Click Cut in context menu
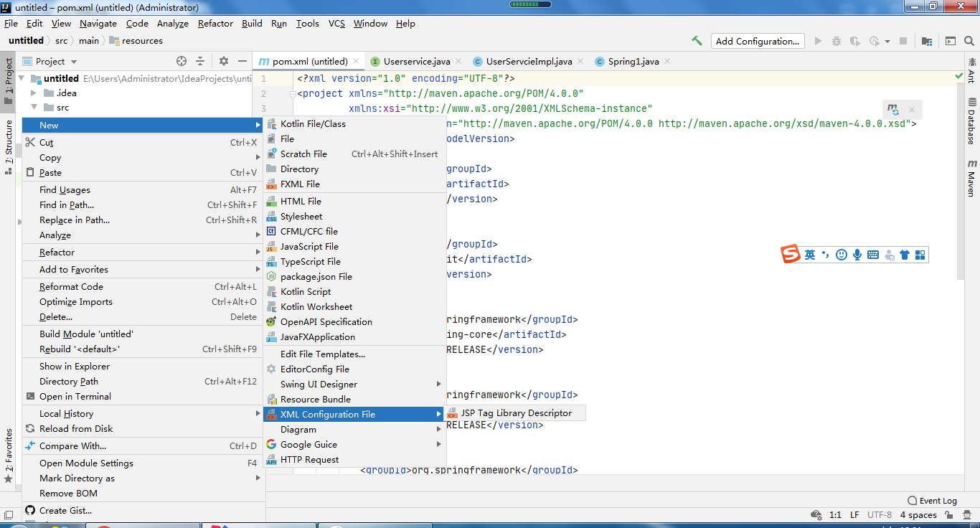The width and height of the screenshot is (980, 528). (143, 143)
